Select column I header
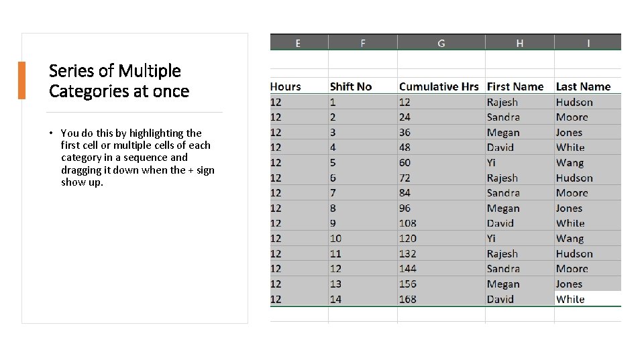The width and height of the screenshot is (644, 362). pyautogui.click(x=588, y=43)
